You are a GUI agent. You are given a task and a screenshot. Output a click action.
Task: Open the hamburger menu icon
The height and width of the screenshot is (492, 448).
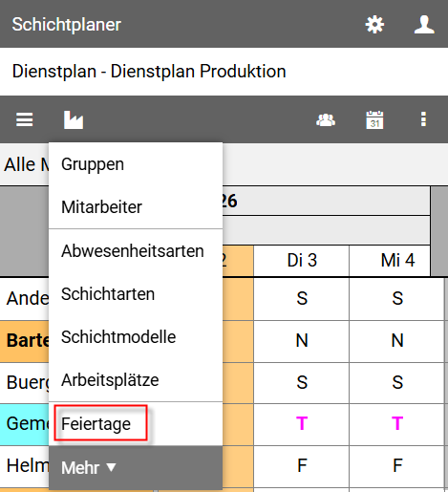pyautogui.click(x=25, y=119)
